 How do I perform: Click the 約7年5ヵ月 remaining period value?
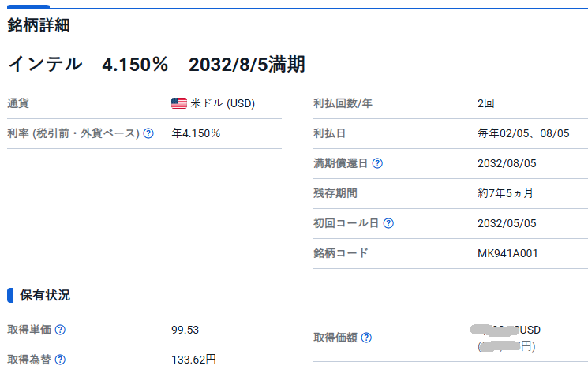[x=506, y=193]
